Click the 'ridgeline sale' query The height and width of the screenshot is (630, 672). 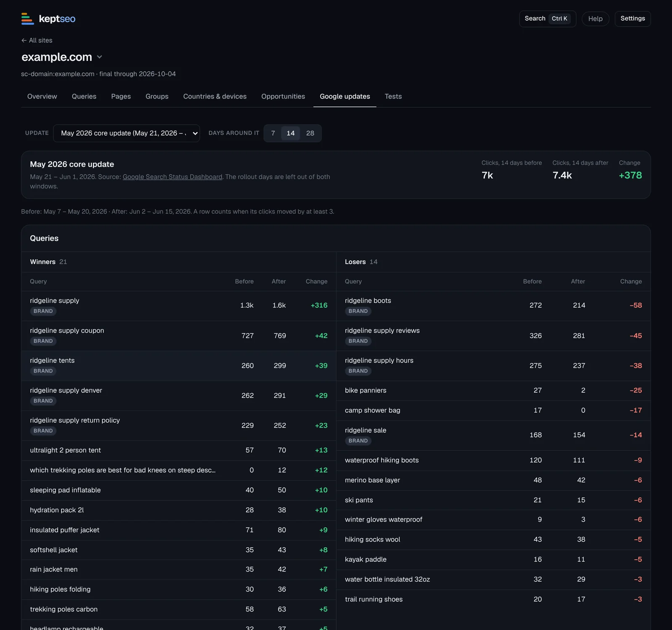click(x=366, y=430)
